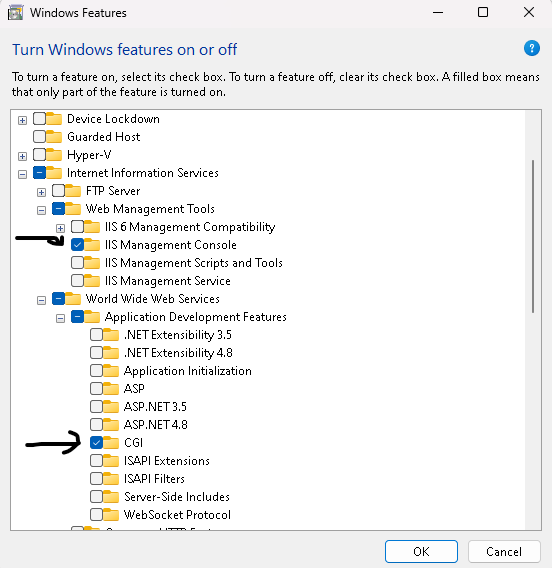552x568 pixels.
Task: Click the FTP Server folder icon
Action: click(x=73, y=191)
